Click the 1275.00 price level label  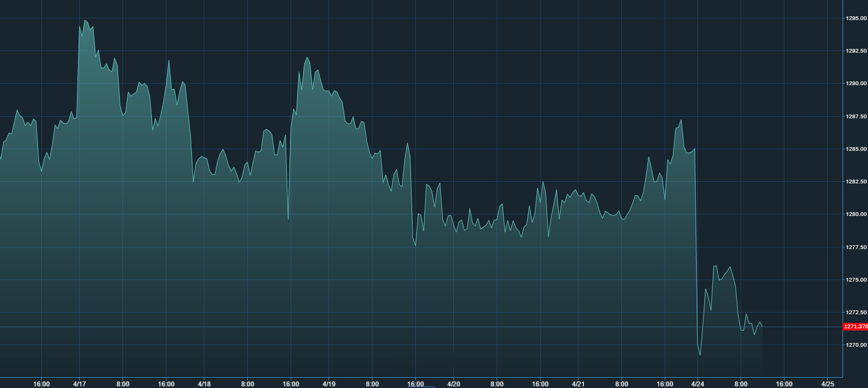coord(856,280)
